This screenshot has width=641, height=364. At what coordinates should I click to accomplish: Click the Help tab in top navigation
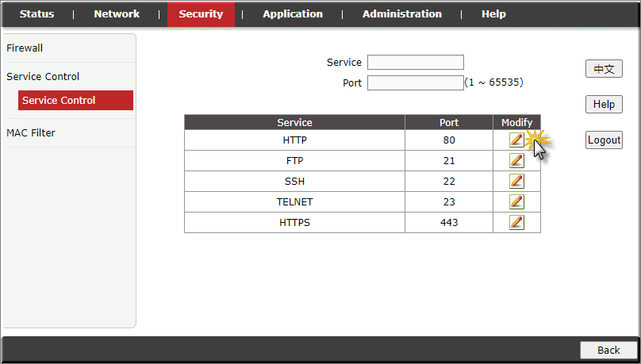point(493,14)
